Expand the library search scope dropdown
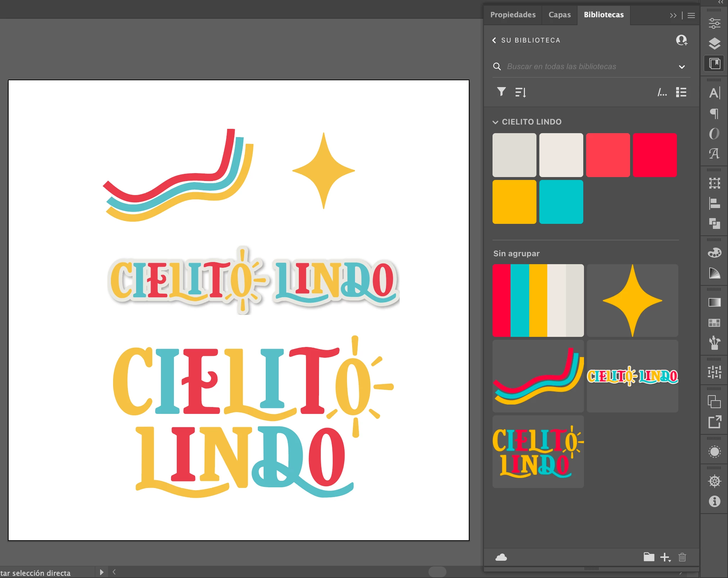Screen dimensions: 728x578 pyautogui.click(x=682, y=67)
